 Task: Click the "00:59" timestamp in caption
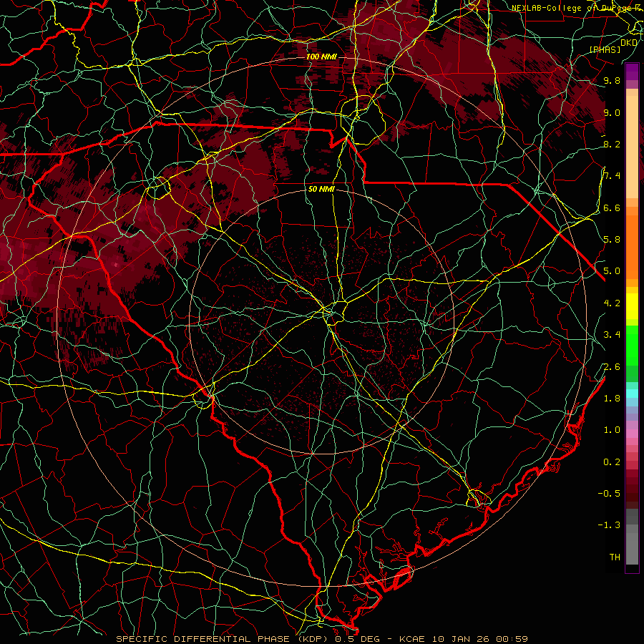[x=512, y=639]
